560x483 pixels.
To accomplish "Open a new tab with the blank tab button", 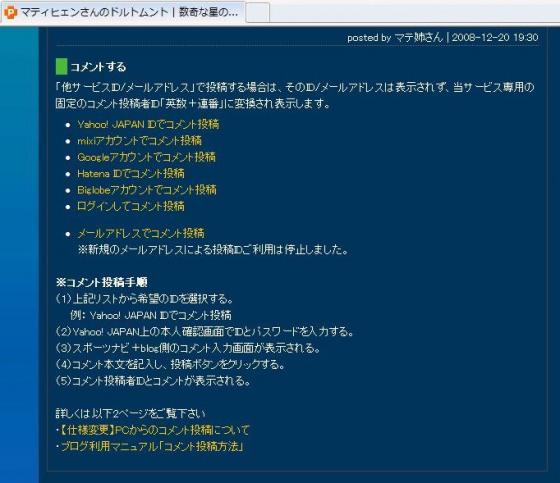I will point(258,12).
